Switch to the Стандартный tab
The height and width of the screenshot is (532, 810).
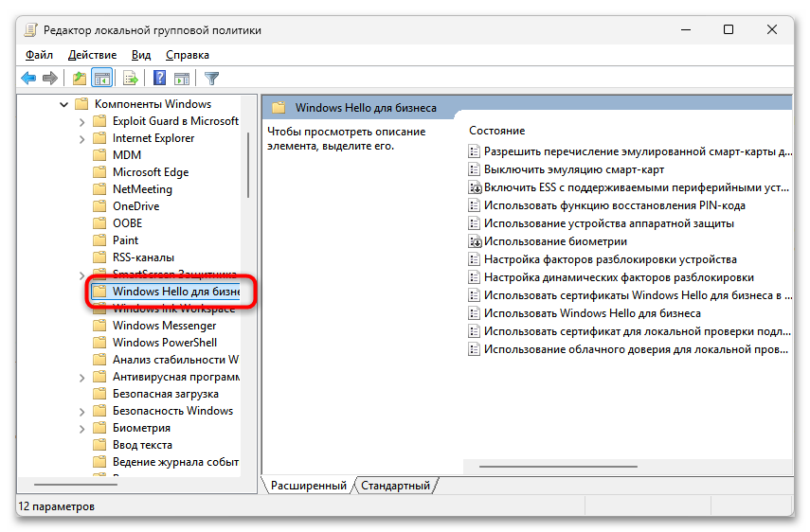click(x=395, y=486)
